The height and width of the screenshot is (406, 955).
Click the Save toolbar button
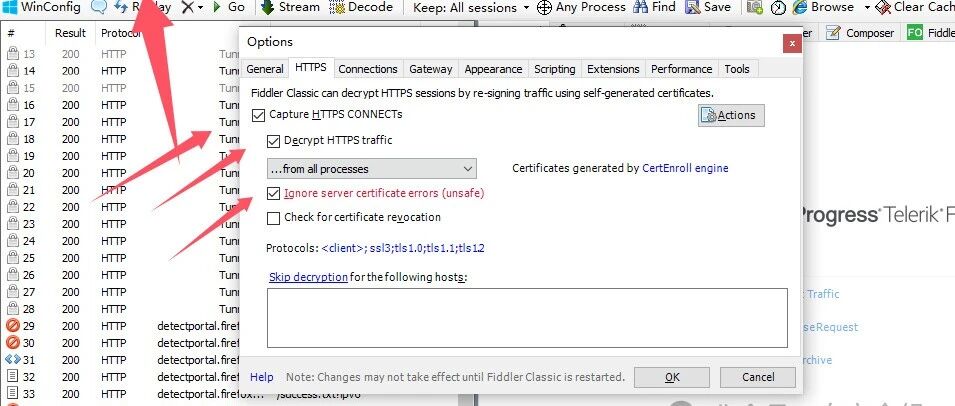pyautogui.click(x=708, y=7)
